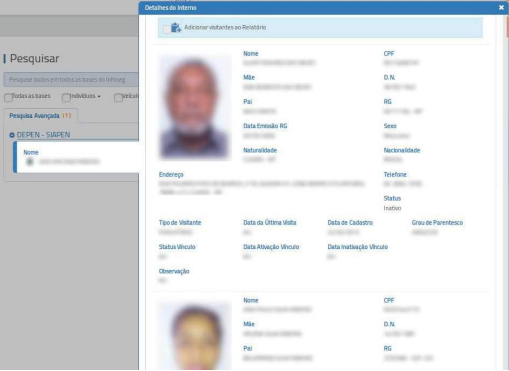
Task: Toggle the Indivíduos checkbox
Action: pyautogui.click(x=66, y=97)
